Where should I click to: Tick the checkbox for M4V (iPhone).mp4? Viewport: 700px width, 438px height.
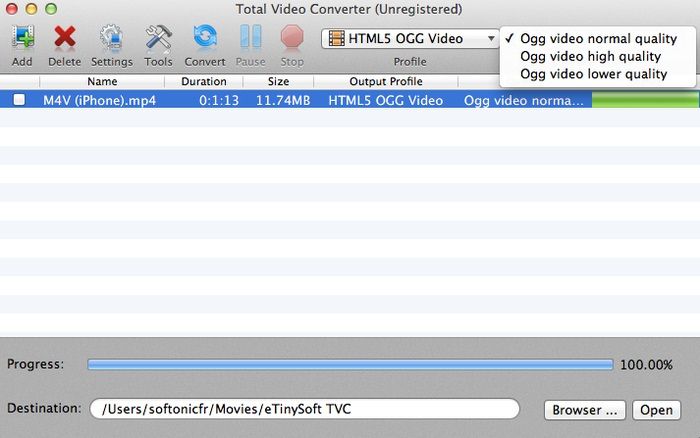coord(19,99)
